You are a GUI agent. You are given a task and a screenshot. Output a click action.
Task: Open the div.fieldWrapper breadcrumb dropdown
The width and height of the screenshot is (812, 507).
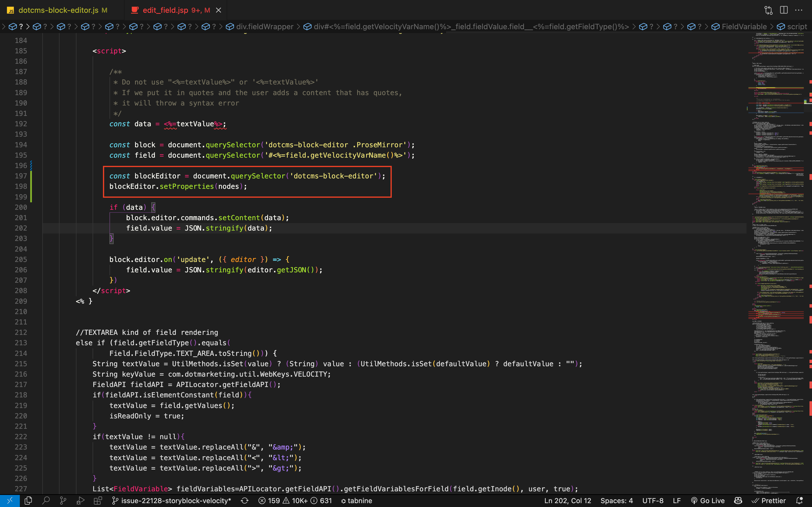click(265, 27)
